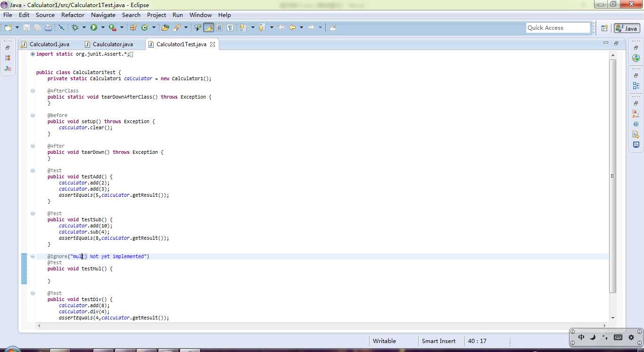The width and height of the screenshot is (644, 352).
Task: Open the Source menu
Action: click(x=45, y=15)
